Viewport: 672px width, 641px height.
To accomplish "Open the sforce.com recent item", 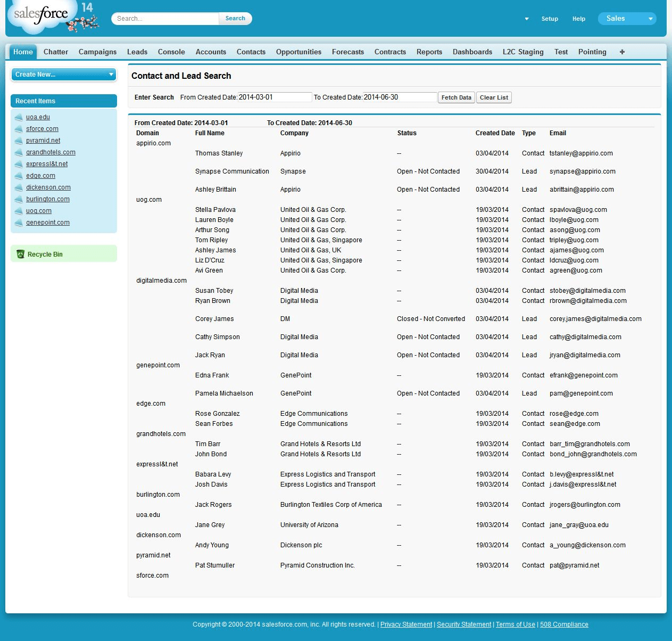I will (42, 129).
